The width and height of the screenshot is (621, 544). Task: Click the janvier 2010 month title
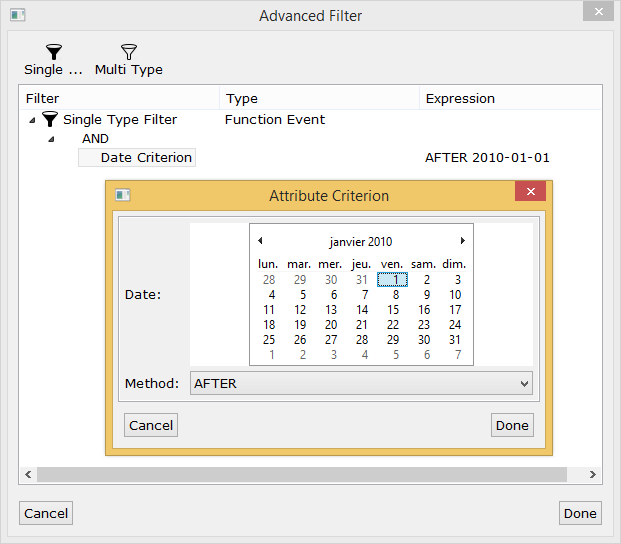(x=361, y=242)
